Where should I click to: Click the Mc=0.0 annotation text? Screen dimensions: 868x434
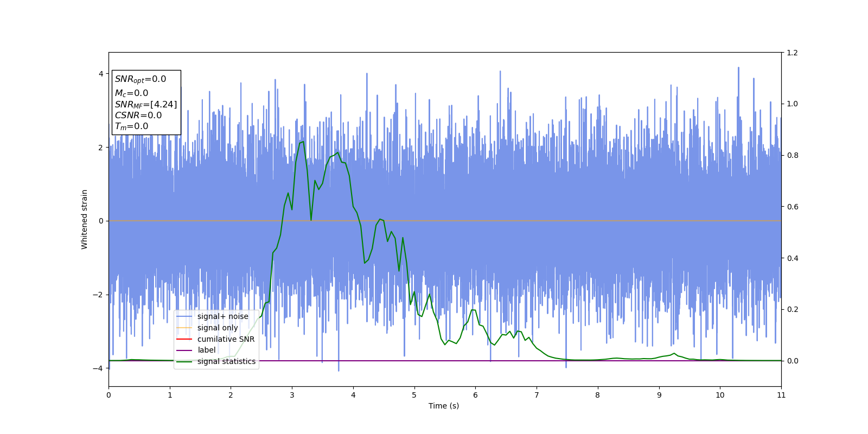pos(131,93)
